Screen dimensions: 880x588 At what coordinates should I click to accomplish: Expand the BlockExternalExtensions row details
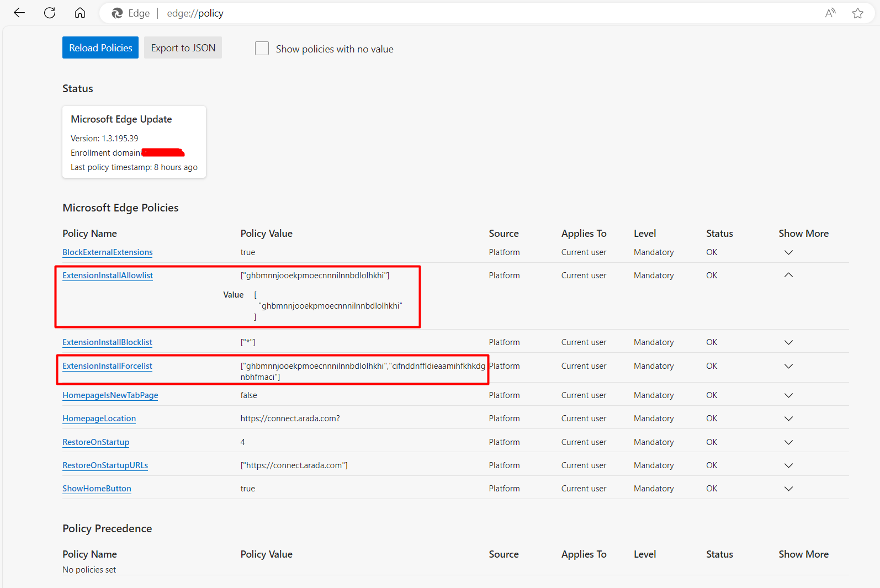(788, 252)
